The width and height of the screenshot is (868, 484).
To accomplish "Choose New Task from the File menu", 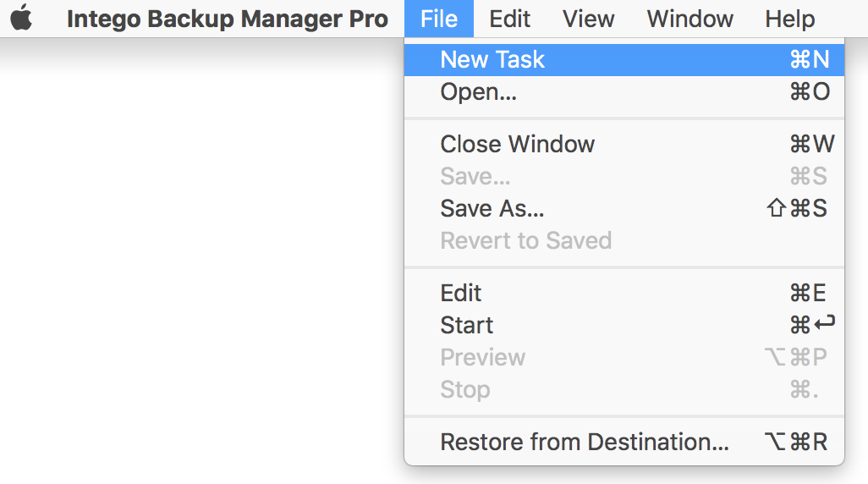I will [624, 60].
